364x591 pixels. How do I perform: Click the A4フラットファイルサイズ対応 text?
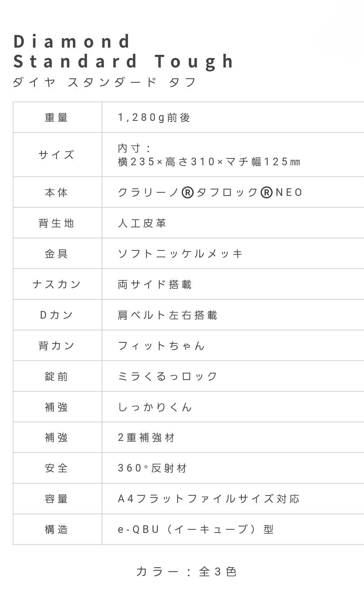pos(209,499)
